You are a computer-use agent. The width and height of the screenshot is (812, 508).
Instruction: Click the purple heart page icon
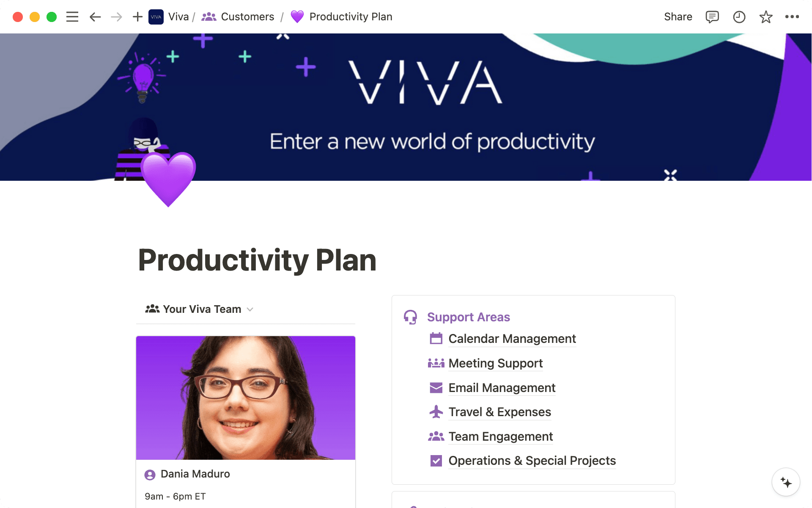(x=168, y=178)
